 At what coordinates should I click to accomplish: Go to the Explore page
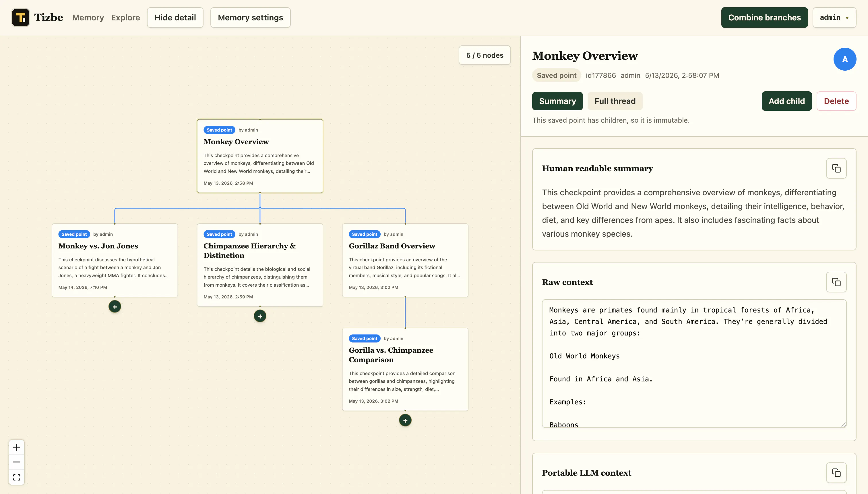click(x=125, y=18)
